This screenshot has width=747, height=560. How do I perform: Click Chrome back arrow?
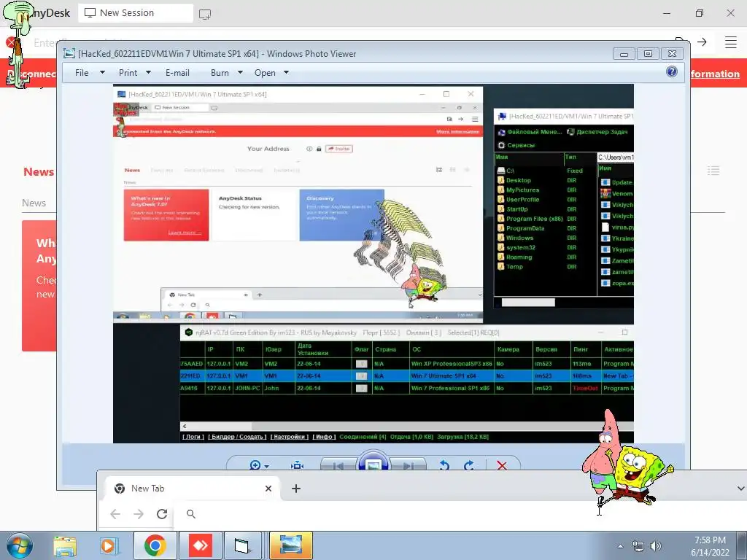[x=115, y=514]
